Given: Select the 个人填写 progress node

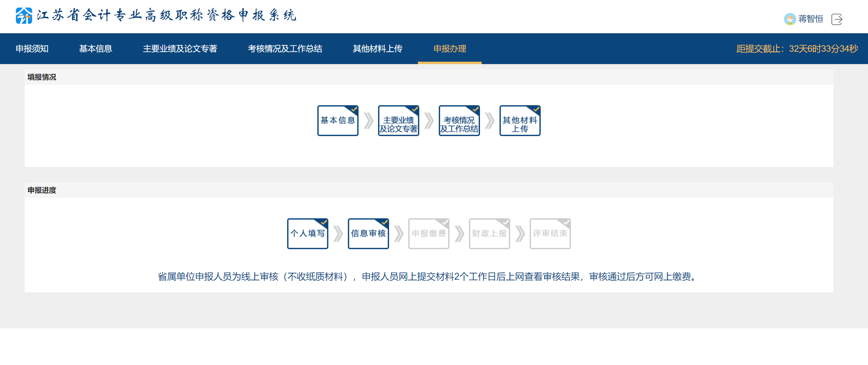Looking at the screenshot, I should pos(307,233).
